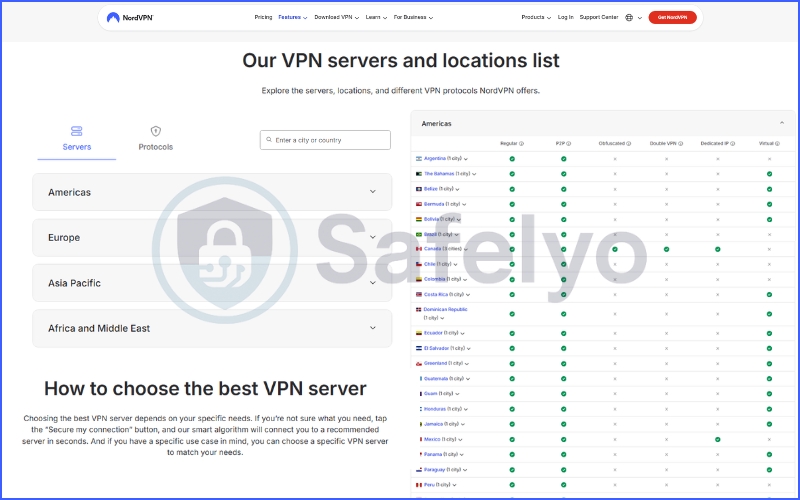Expand the Asia Pacific region accordion
Screen dimensions: 800x500
point(212,283)
